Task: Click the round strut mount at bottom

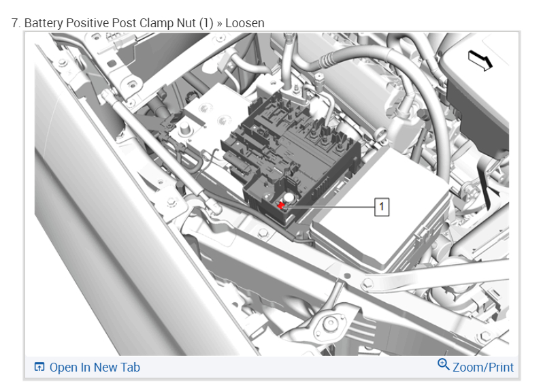Action: tap(330, 324)
